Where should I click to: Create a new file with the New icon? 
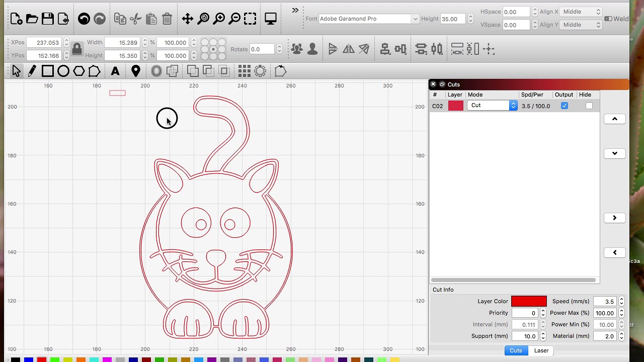pos(16,19)
